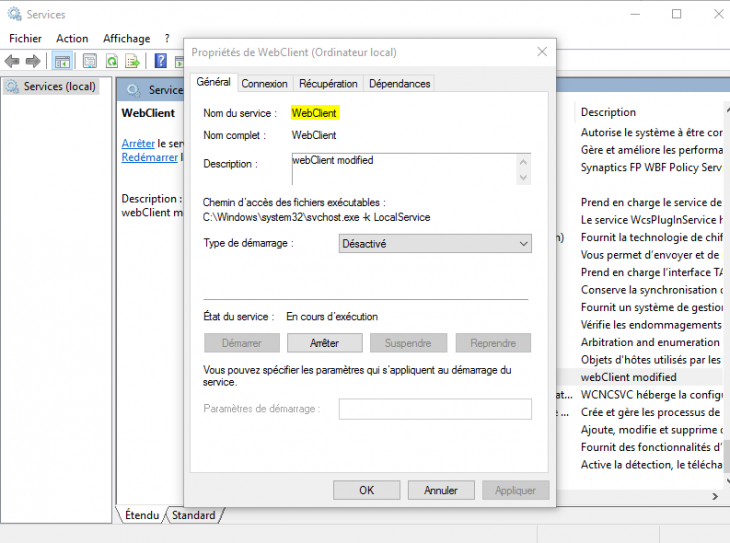Select the 'Fournit la technologie de chif' row
This screenshot has height=543, width=730.
tap(651, 238)
